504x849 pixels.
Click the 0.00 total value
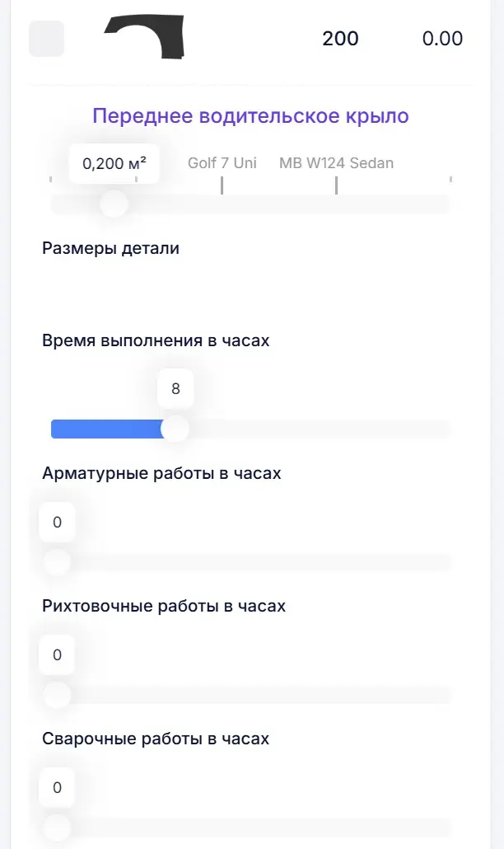442,39
